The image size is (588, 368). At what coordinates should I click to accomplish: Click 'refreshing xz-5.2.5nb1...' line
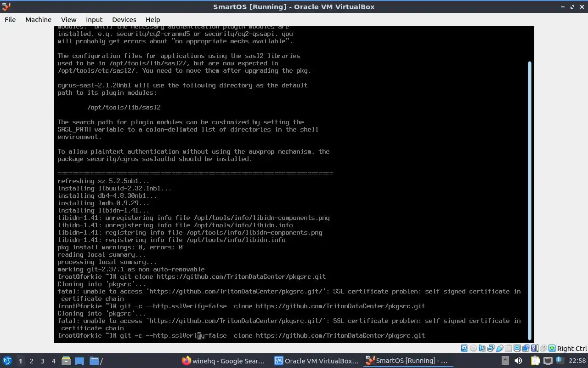103,181
